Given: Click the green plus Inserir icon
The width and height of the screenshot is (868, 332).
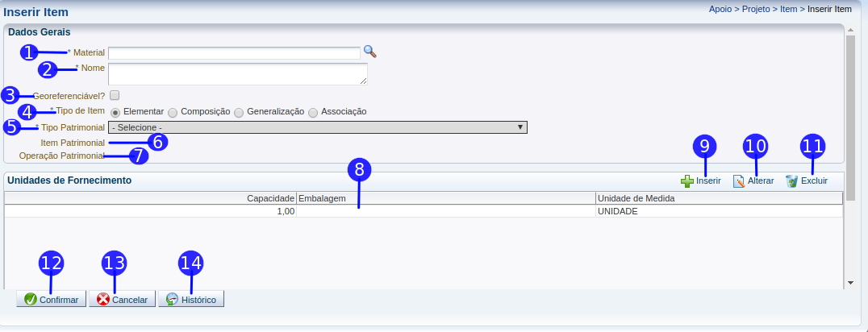Looking at the screenshot, I should click(x=686, y=181).
